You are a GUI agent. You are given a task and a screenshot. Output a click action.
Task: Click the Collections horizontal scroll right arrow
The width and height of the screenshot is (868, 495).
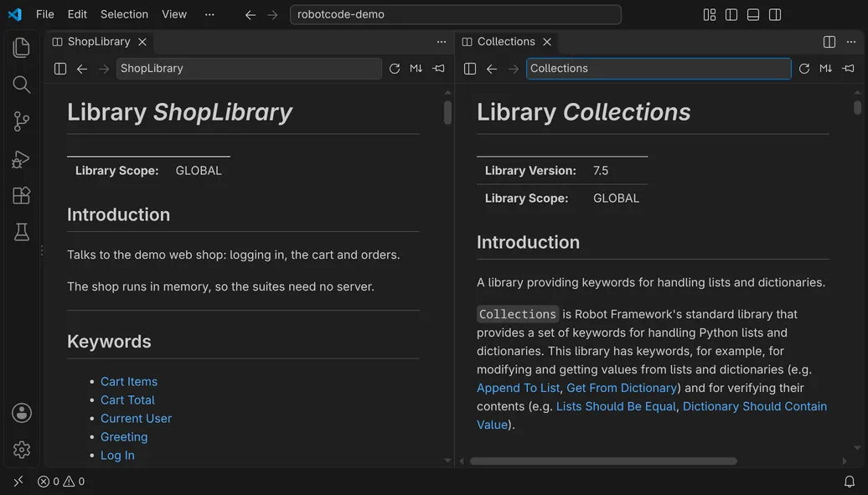click(845, 461)
